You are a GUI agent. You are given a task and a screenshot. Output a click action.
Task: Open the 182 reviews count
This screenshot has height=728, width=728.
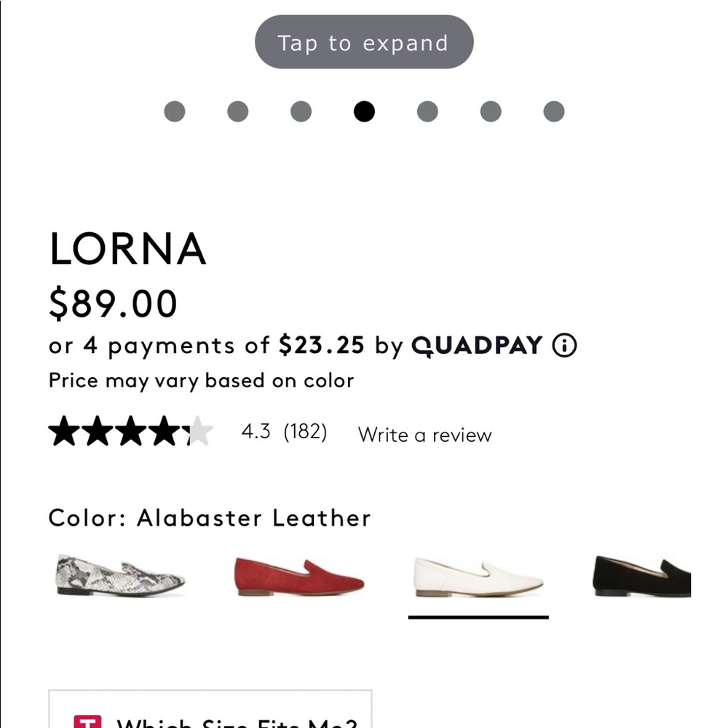(305, 432)
